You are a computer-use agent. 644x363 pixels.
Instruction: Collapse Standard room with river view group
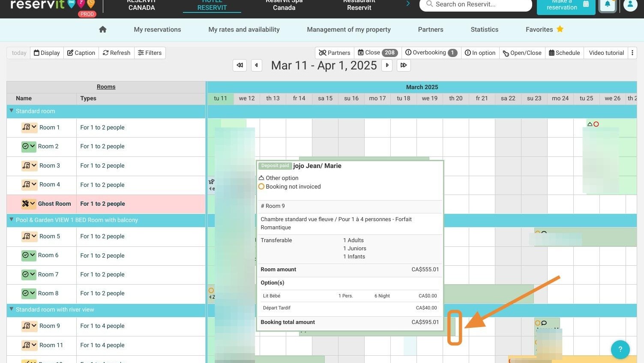[12, 309]
